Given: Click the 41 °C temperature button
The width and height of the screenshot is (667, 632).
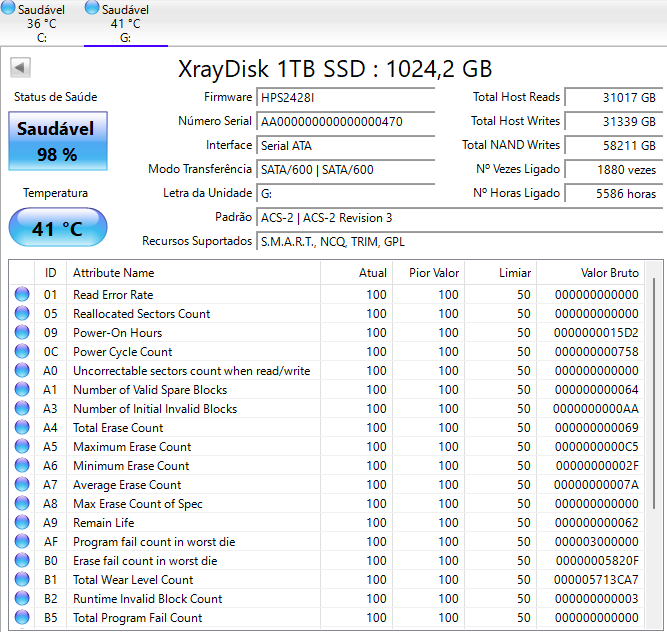Looking at the screenshot, I should (x=58, y=228).
